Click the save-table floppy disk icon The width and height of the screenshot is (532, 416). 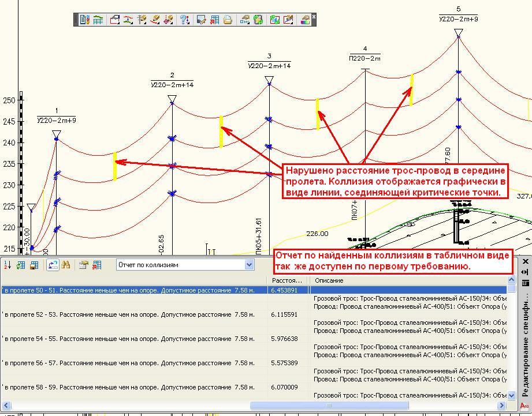(34, 265)
